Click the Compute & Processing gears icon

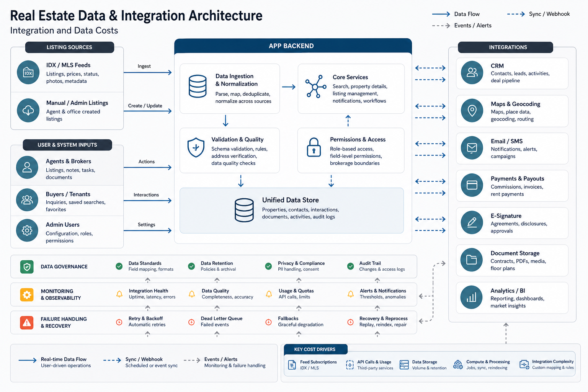coord(458,364)
